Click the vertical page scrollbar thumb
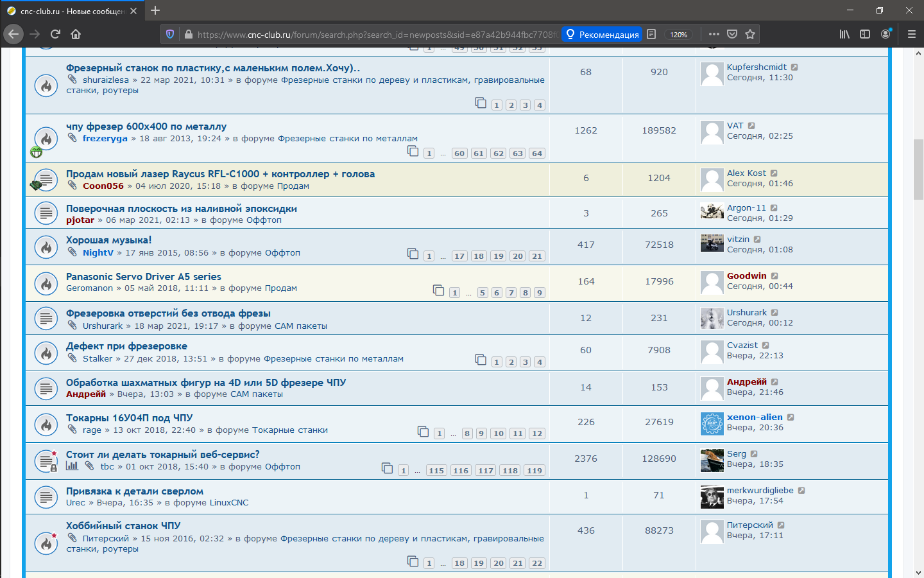This screenshot has height=578, width=924. [918, 170]
